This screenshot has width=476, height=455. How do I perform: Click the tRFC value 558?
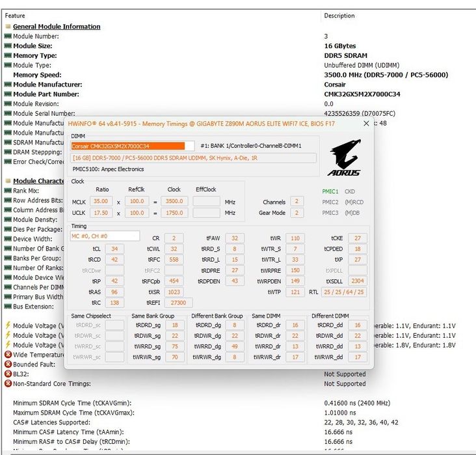(x=174, y=260)
